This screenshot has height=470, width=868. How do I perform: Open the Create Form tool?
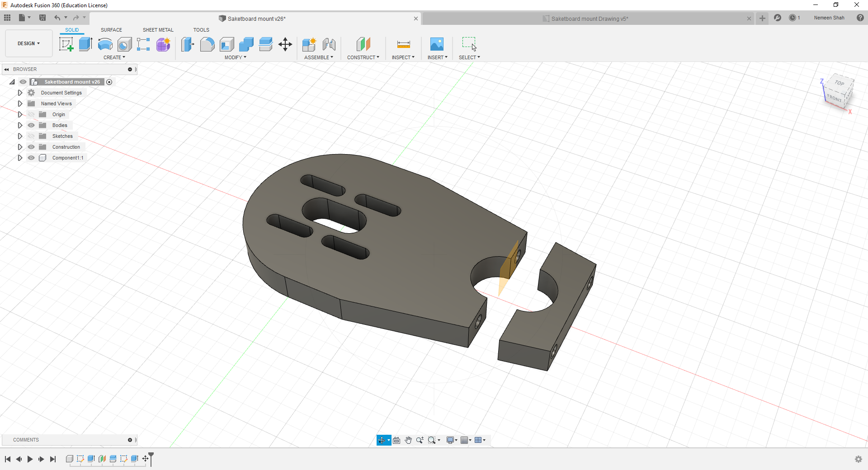(x=163, y=44)
